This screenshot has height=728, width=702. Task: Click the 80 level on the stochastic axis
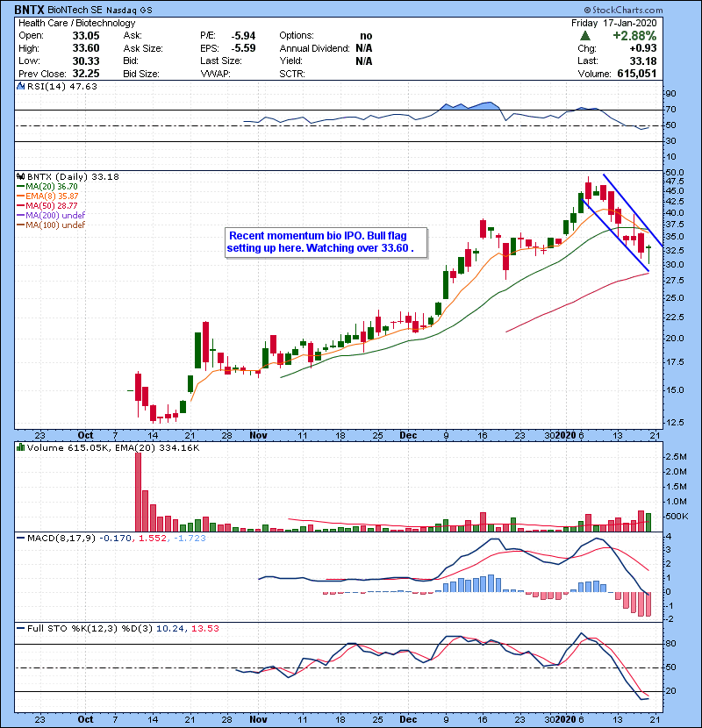pyautogui.click(x=670, y=644)
